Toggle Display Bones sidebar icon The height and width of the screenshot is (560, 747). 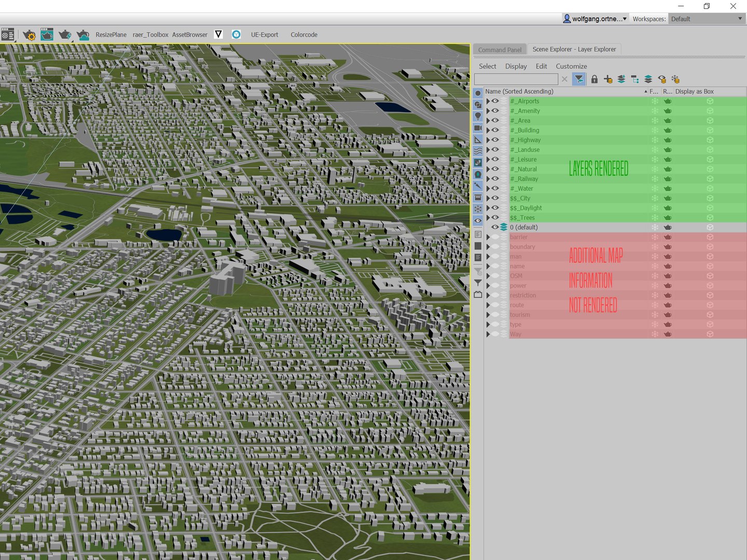coord(478,186)
